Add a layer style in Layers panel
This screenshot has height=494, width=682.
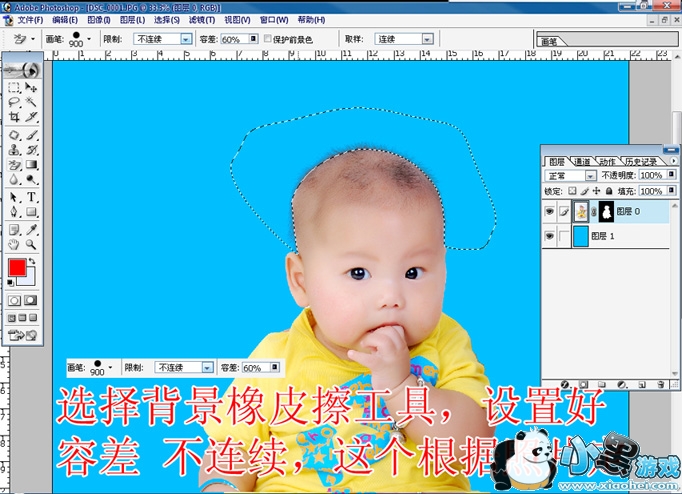pos(565,384)
